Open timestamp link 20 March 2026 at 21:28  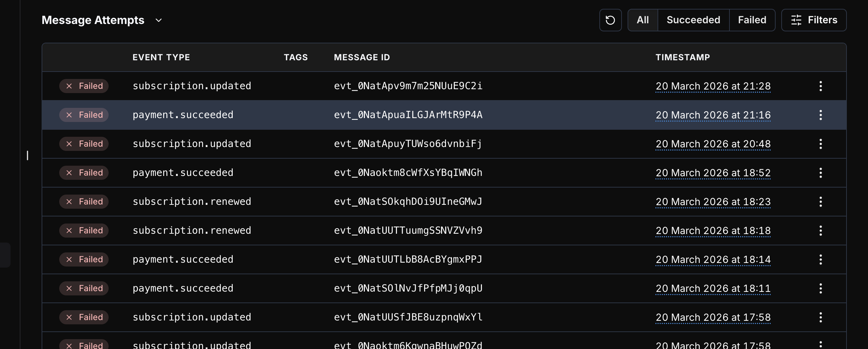pyautogui.click(x=713, y=86)
